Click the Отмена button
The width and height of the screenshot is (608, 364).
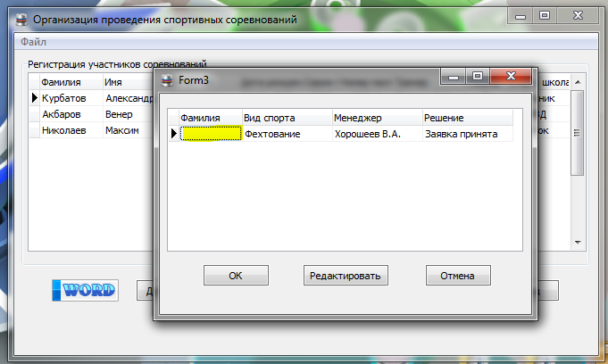(x=458, y=275)
